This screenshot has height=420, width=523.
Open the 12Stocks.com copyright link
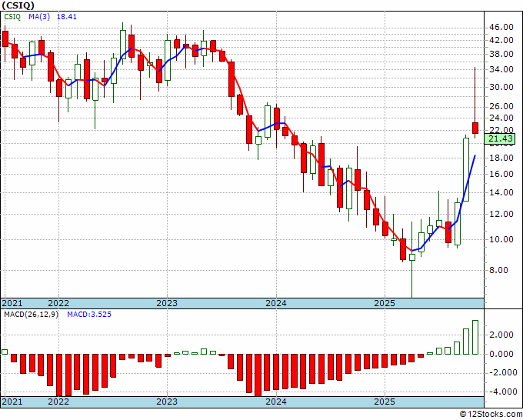(491, 415)
